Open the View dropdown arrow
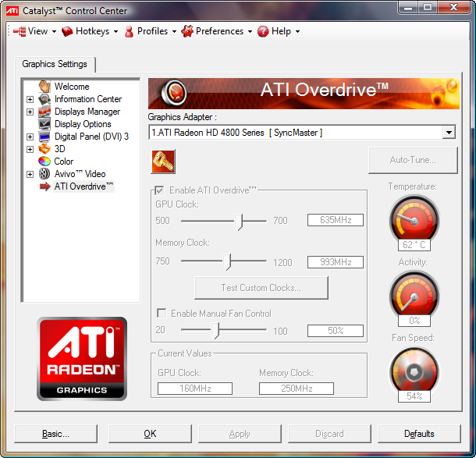 [x=54, y=31]
